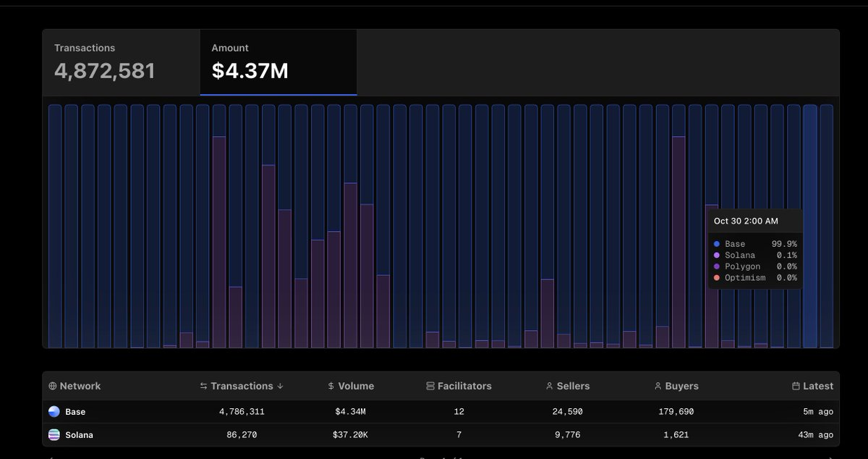Click the swap arrows icon beside Transactions header
The image size is (868, 459).
click(203, 387)
